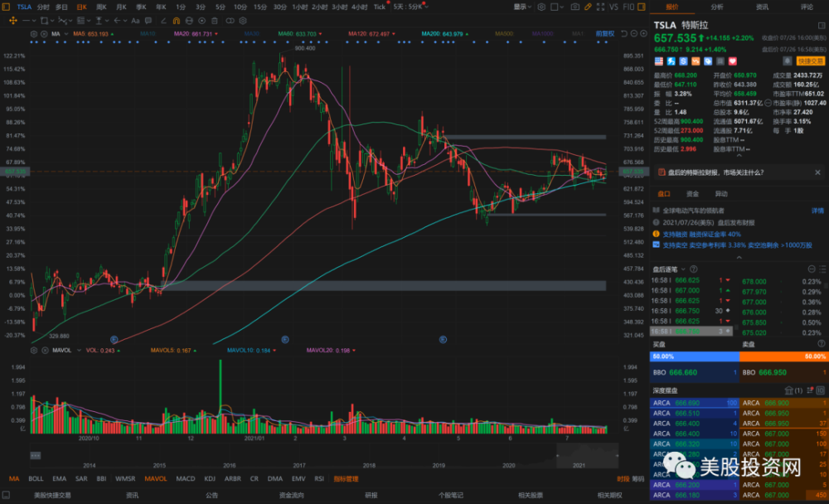829x504 pixels.
Task: Activate the orange pencil drawing icon
Action: [588, 7]
